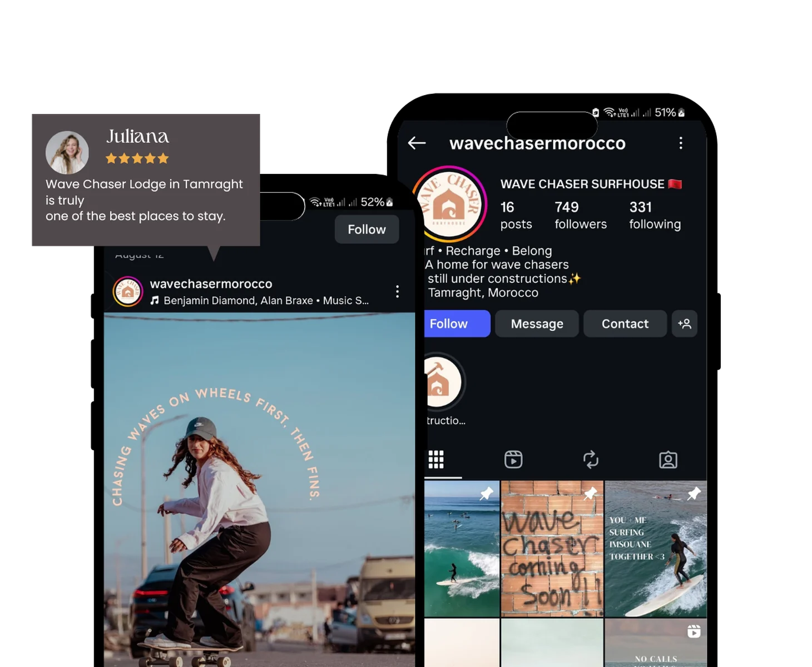Image resolution: width=812 pixels, height=667 pixels.
Task: Open the reposts tab icon
Action: (590, 460)
